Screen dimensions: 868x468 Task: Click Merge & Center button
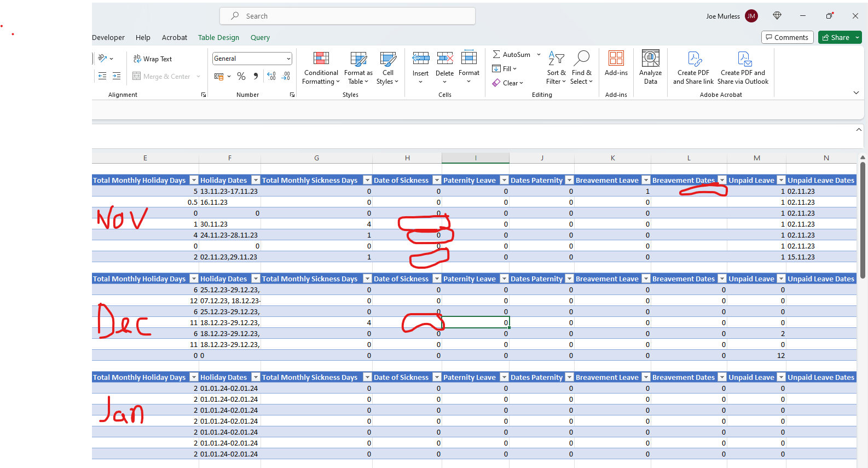pyautogui.click(x=162, y=76)
